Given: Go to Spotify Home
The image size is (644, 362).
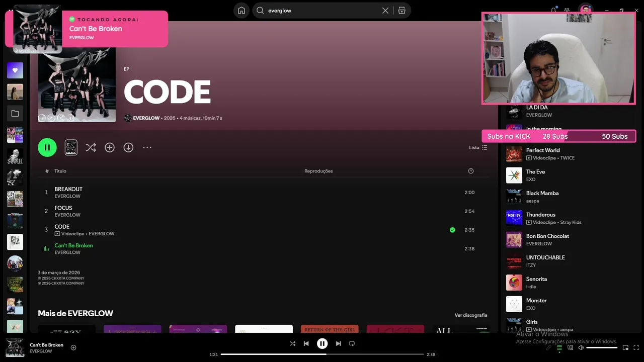Looking at the screenshot, I should (242, 11).
